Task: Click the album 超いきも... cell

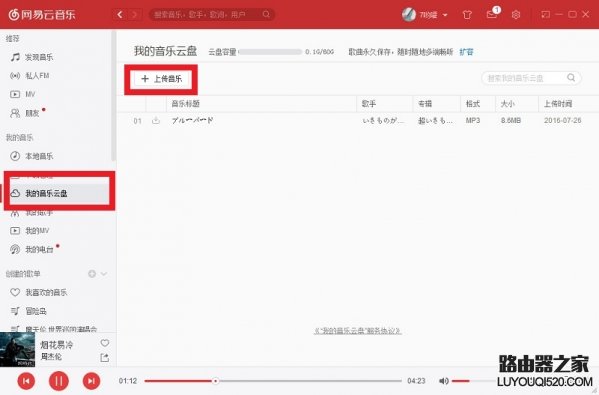Action: [x=435, y=120]
